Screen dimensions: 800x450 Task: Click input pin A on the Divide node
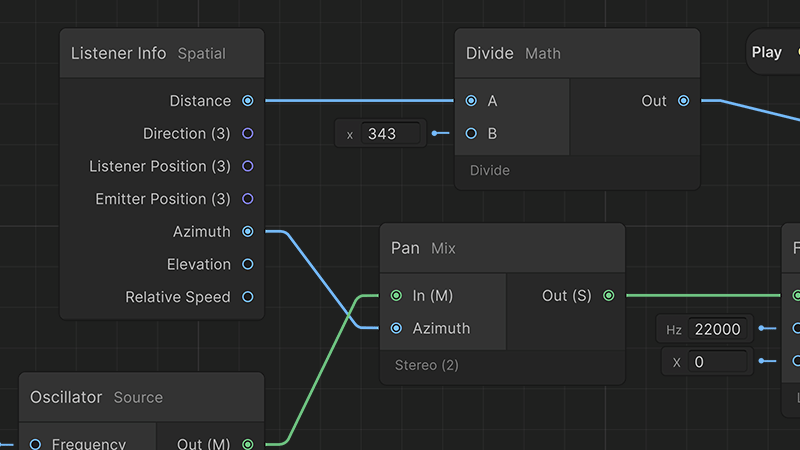click(471, 101)
